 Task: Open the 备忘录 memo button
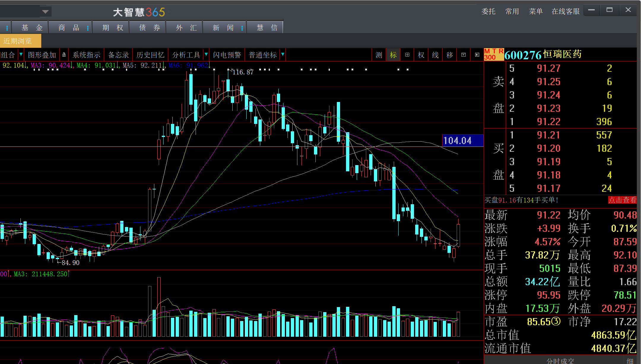click(x=118, y=55)
